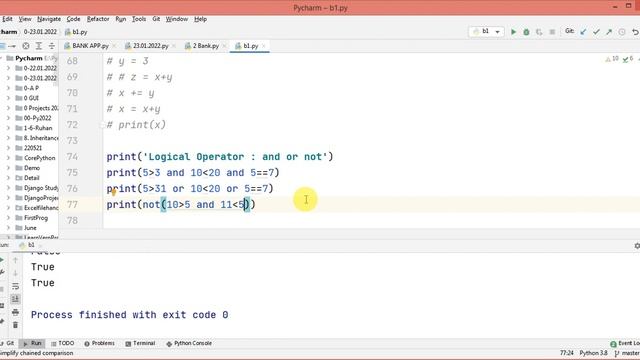This screenshot has width=640, height=360.
Task: Expand the 0-22.01.2022 folder
Action: [8, 68]
